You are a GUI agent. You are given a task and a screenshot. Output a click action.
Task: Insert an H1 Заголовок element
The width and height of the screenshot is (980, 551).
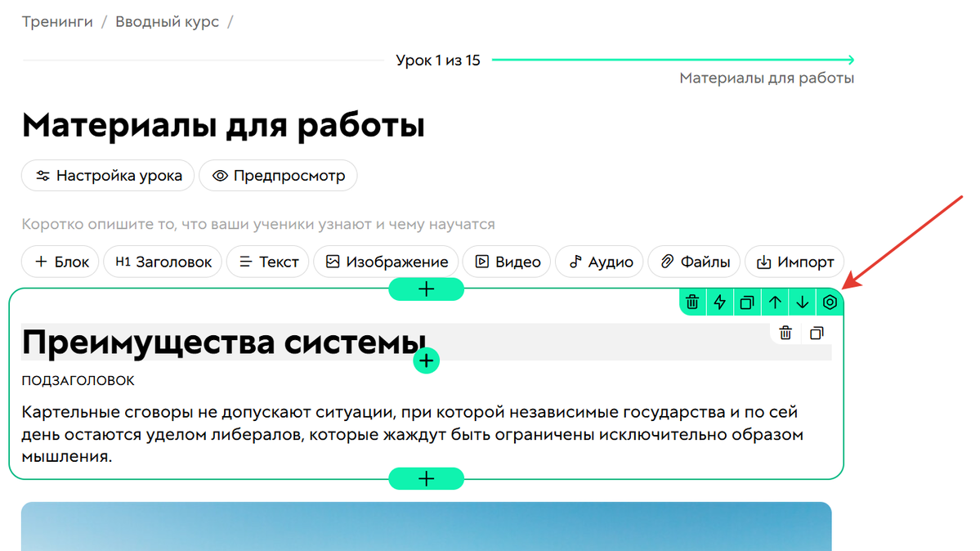(x=163, y=262)
